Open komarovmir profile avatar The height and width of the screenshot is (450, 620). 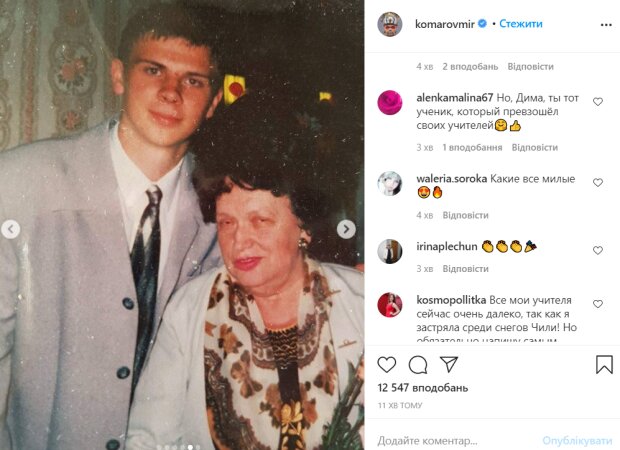tap(390, 24)
